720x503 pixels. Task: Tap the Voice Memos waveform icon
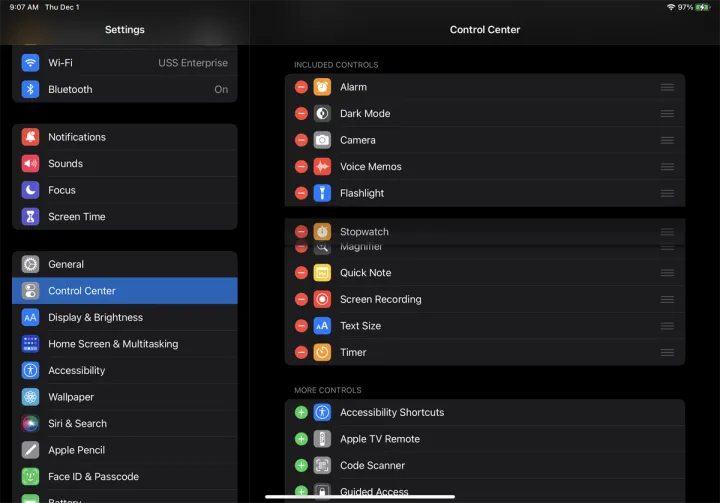coord(322,167)
